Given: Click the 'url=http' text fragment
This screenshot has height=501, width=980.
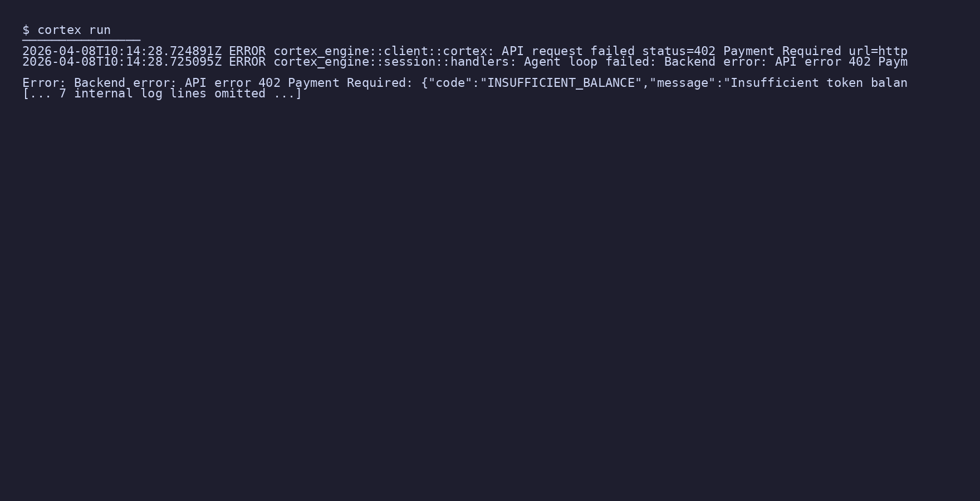Looking at the screenshot, I should coord(878,51).
